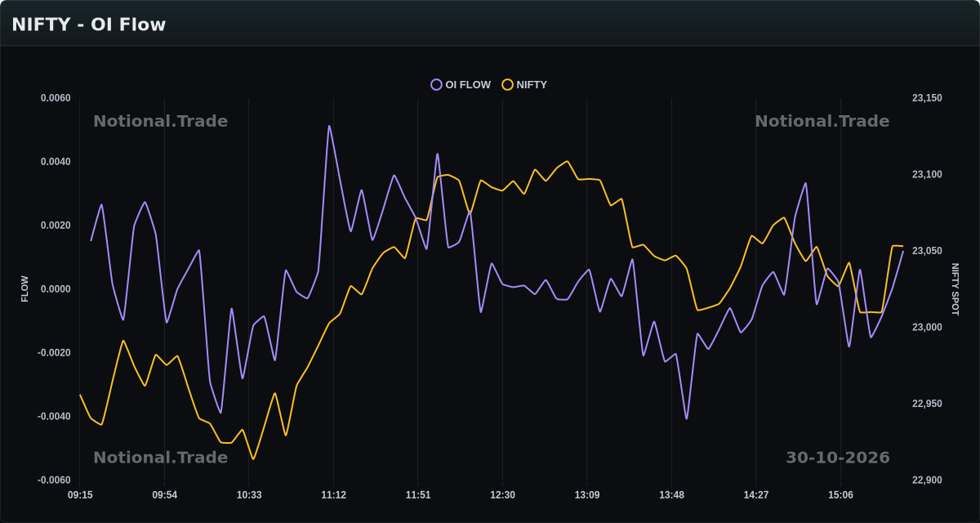The image size is (980, 523).
Task: Click the 23,000 spot axis value
Action: [927, 328]
